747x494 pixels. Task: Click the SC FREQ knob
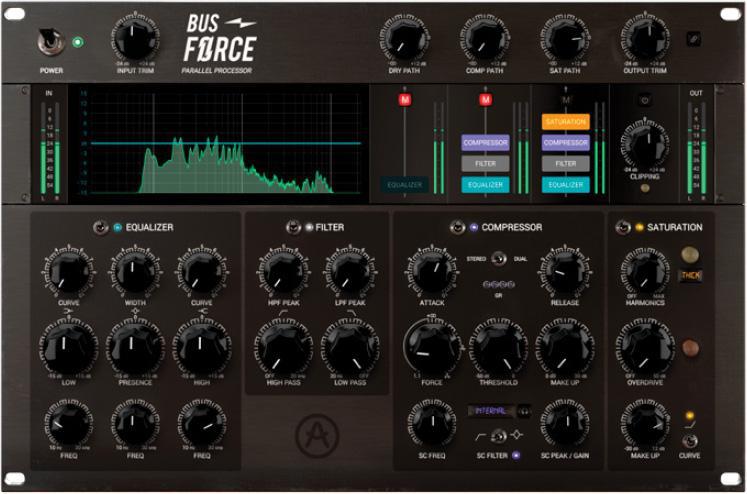[x=432, y=423]
